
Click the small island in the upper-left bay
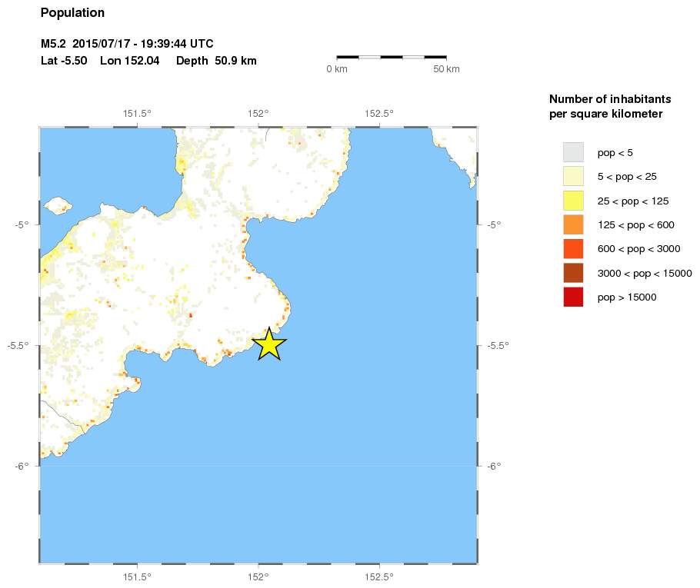coord(58,205)
